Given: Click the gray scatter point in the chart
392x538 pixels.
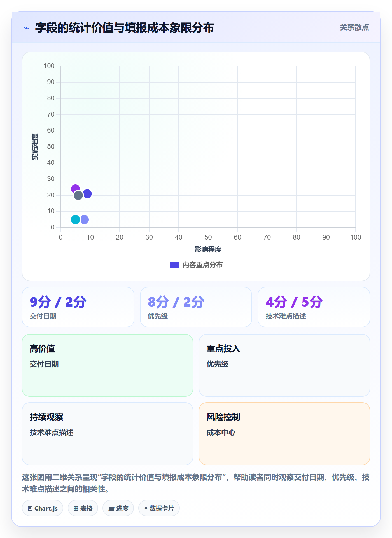Looking at the screenshot, I should pos(78,195).
